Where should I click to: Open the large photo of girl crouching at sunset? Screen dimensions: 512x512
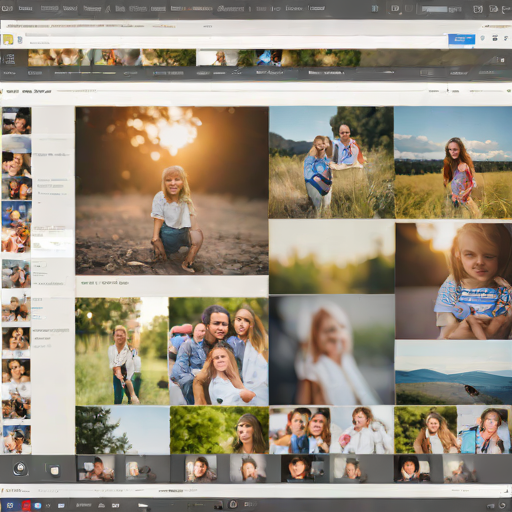point(172,190)
